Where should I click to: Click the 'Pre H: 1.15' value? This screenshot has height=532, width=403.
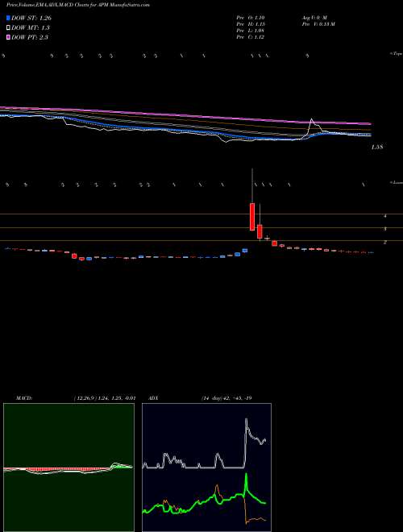251,24
